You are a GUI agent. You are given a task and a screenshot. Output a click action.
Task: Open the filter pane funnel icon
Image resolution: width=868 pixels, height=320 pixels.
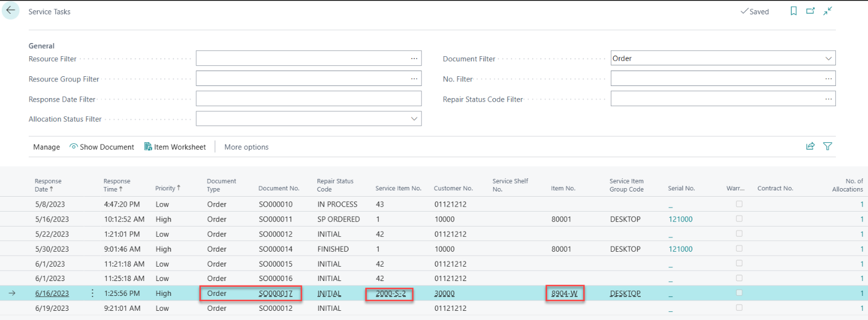(827, 147)
